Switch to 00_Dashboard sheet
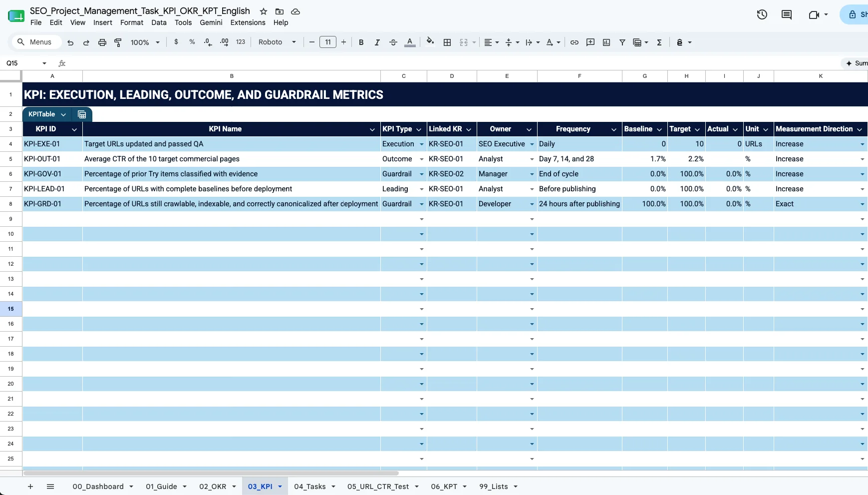Image resolution: width=868 pixels, height=495 pixels. pos(98,487)
